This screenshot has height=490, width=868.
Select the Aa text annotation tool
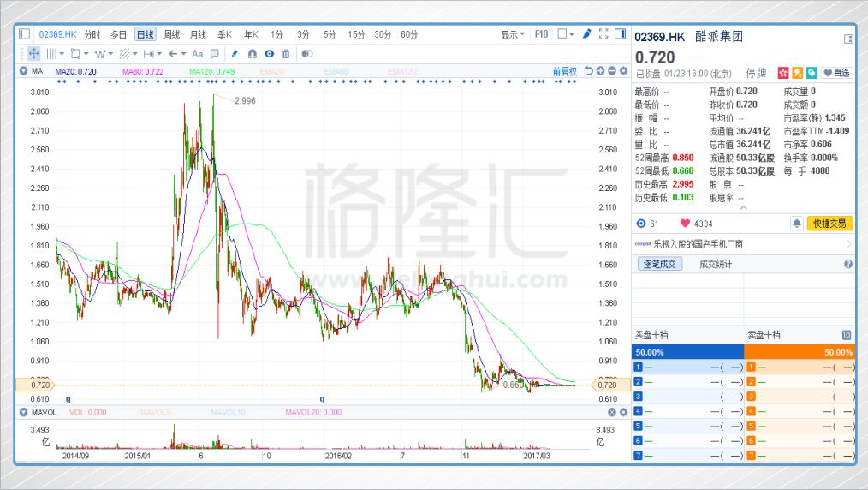[x=197, y=54]
